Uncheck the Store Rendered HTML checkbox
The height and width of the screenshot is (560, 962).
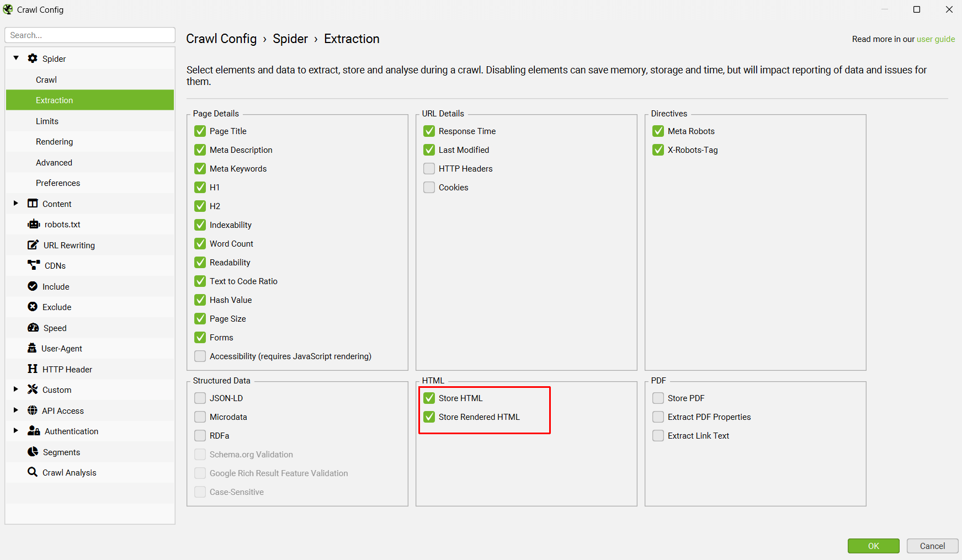tap(429, 417)
